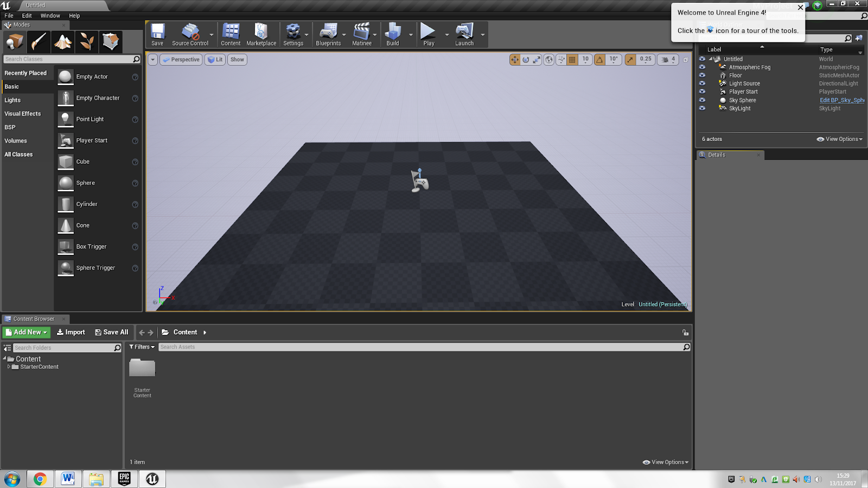Viewport: 868px width, 488px height.
Task: Open Source Control from the toolbar
Action: 190,35
